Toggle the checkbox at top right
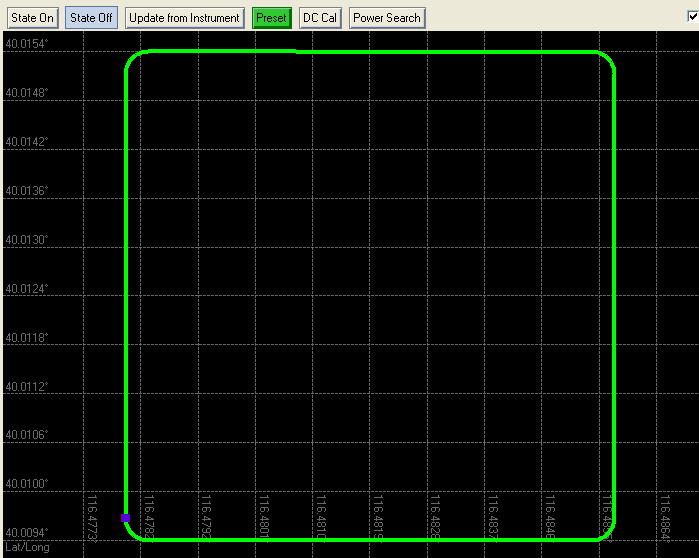 click(x=692, y=16)
